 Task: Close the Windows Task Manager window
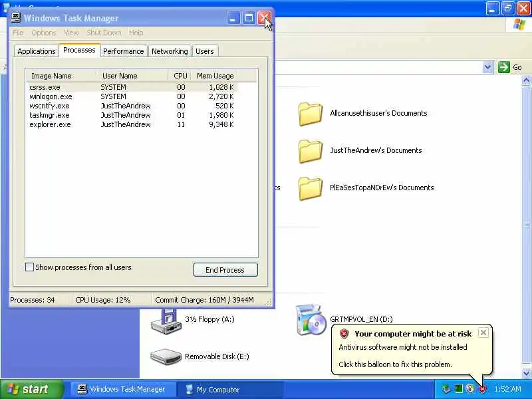click(x=264, y=18)
